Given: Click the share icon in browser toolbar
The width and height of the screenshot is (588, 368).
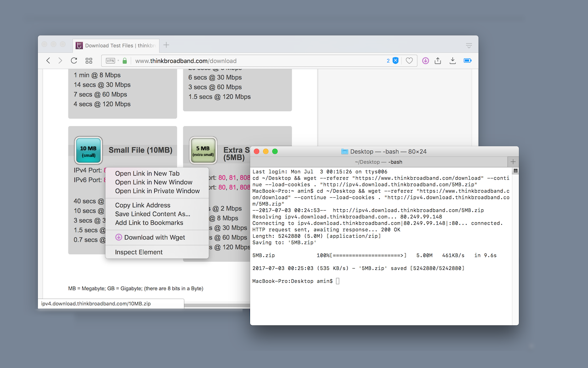Looking at the screenshot, I should click(x=438, y=61).
